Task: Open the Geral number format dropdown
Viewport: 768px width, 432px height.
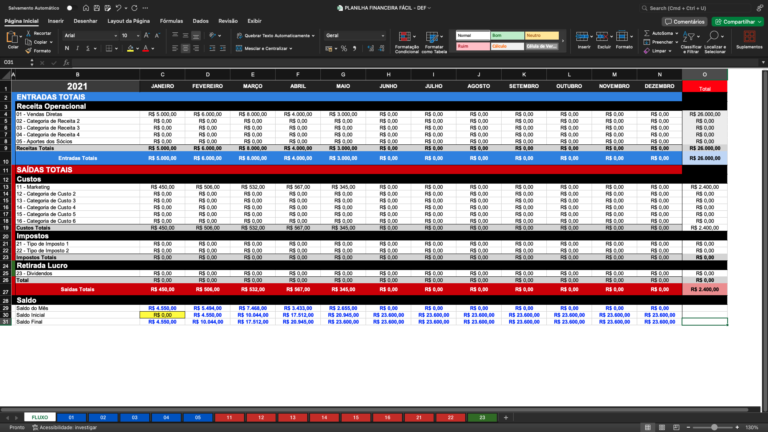Action: point(355,35)
